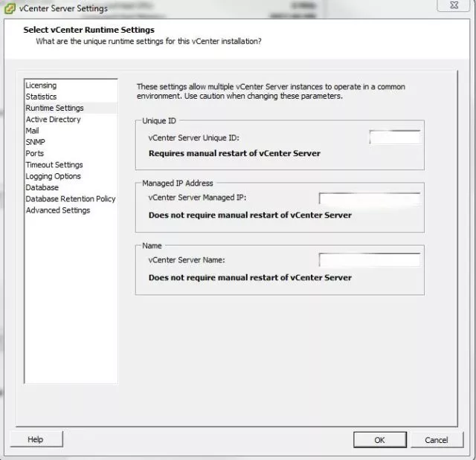This screenshot has height=460, width=476.
Task: Focus the vCenter Server Unique ID field
Action: (395, 137)
